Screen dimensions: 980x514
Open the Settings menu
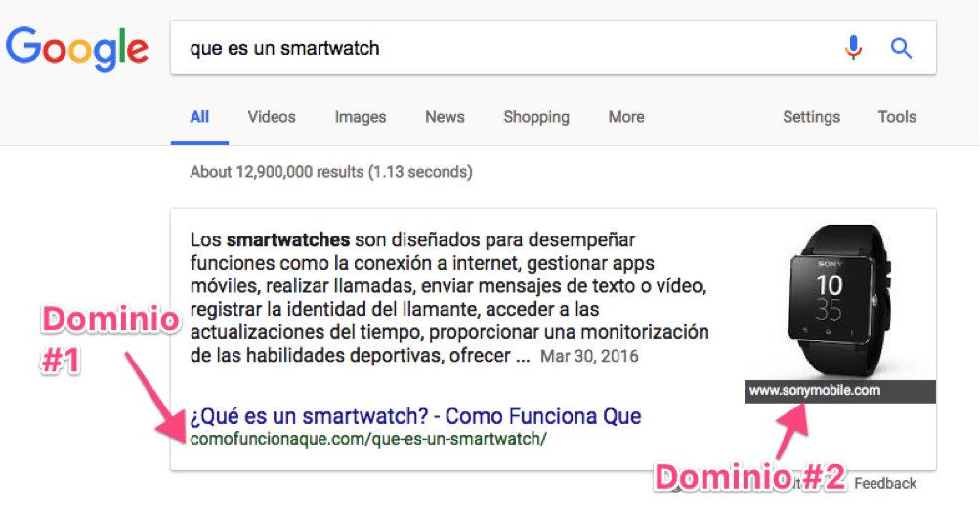(x=811, y=117)
